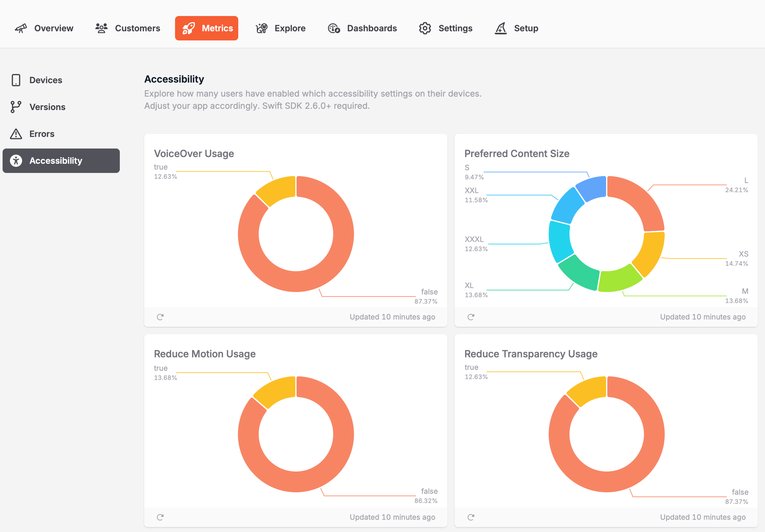Click the telescope icon beside Overview
This screenshot has width=765, height=532.
pyautogui.click(x=21, y=28)
